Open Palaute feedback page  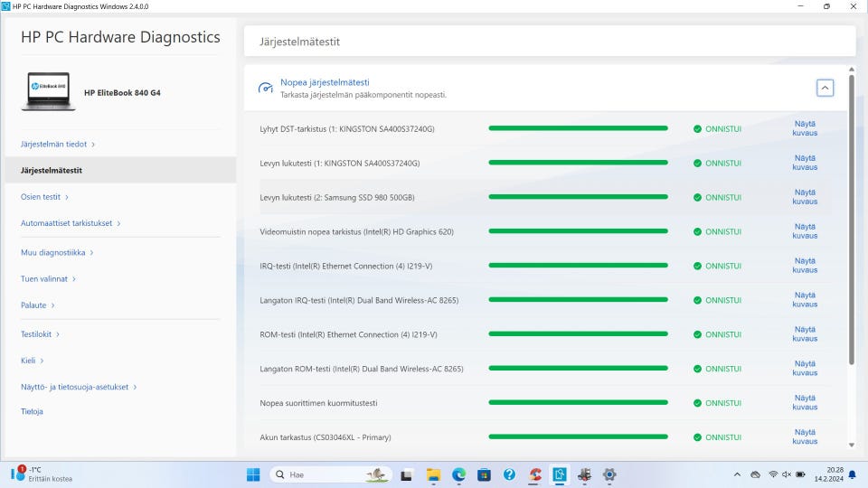pos(33,305)
